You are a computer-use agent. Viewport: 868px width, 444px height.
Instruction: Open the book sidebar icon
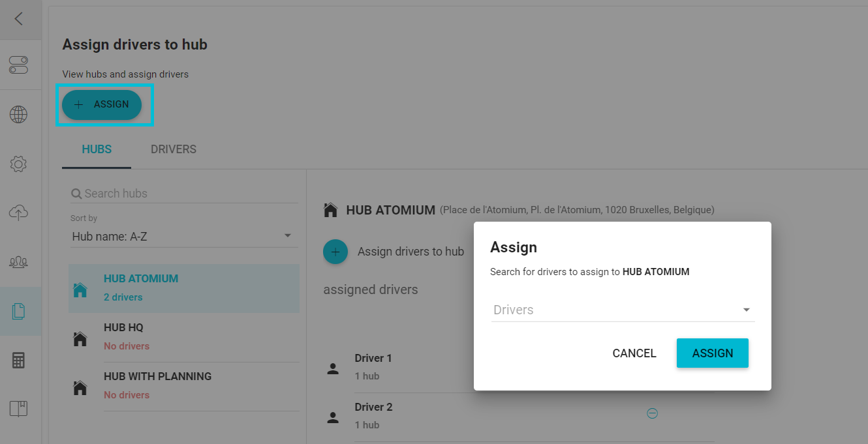(x=18, y=409)
